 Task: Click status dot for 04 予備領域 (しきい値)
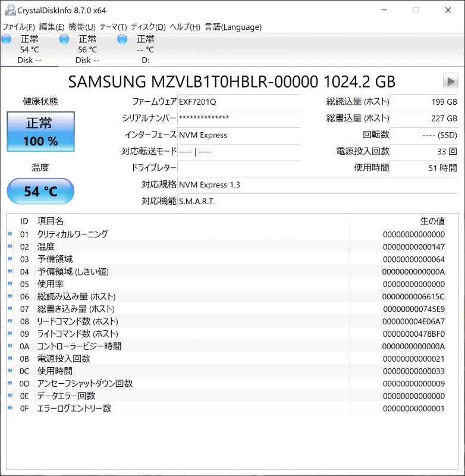pyautogui.click(x=10, y=271)
